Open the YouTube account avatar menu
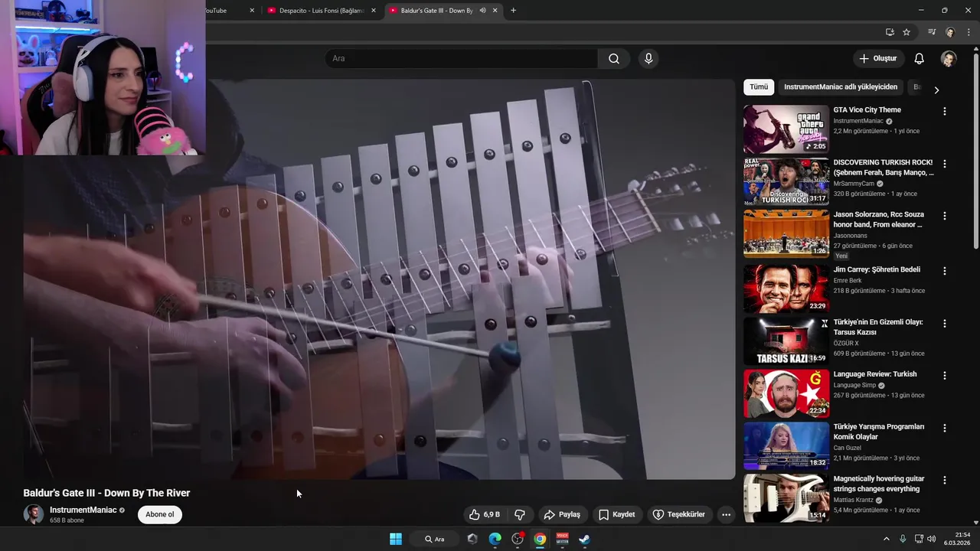Screen dimensions: 980x551 pos(949,59)
